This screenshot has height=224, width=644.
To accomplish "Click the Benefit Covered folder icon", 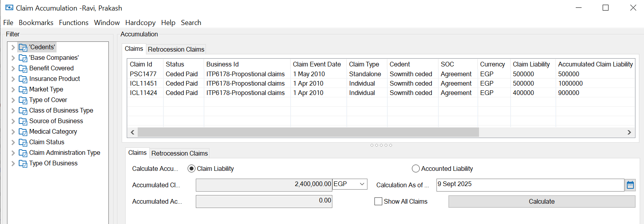I will 23,68.
